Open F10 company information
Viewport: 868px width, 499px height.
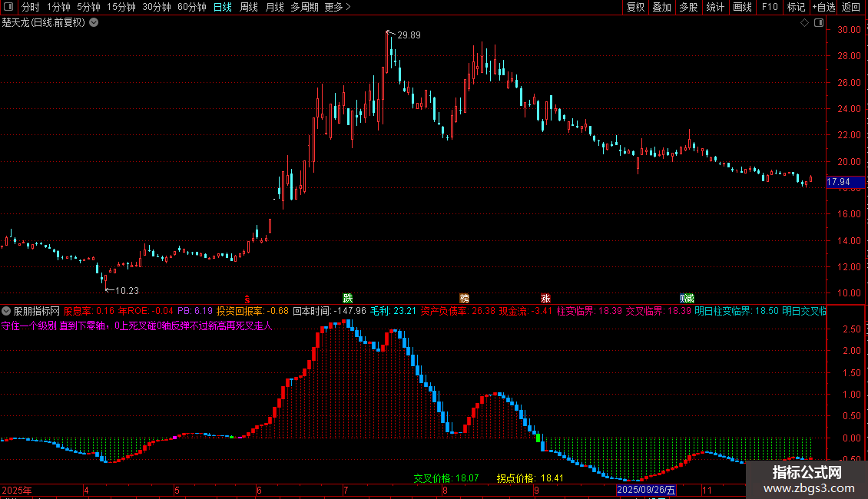click(770, 7)
